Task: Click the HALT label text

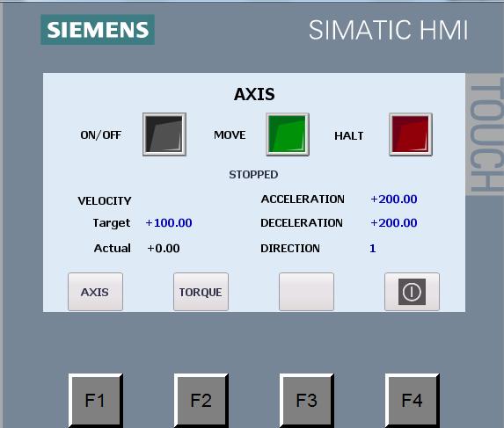Action: pyautogui.click(x=348, y=136)
